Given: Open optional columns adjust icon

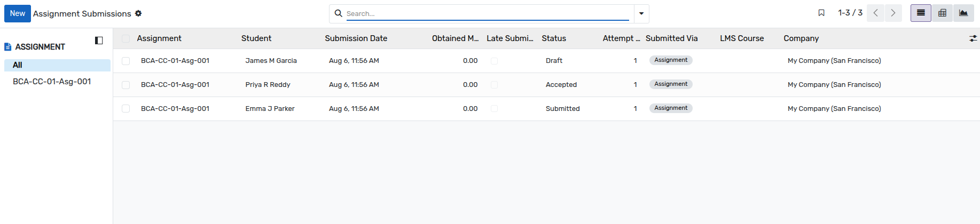Looking at the screenshot, I should coord(973,38).
